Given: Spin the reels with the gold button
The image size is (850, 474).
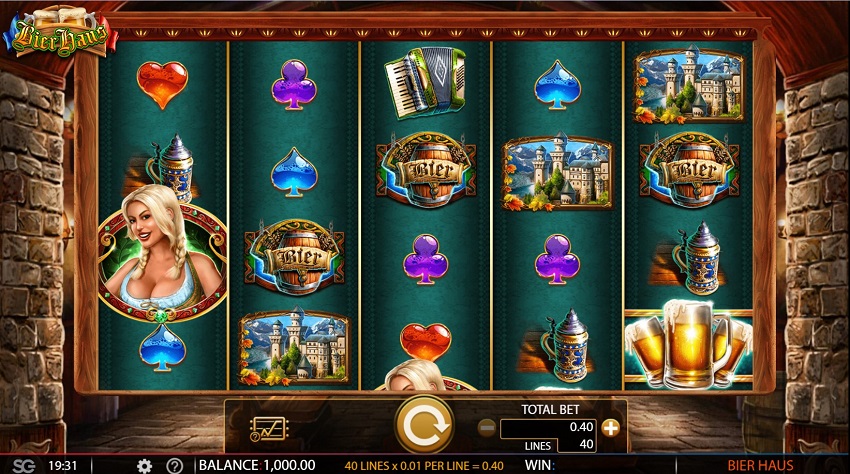Looking at the screenshot, I should tap(424, 426).
